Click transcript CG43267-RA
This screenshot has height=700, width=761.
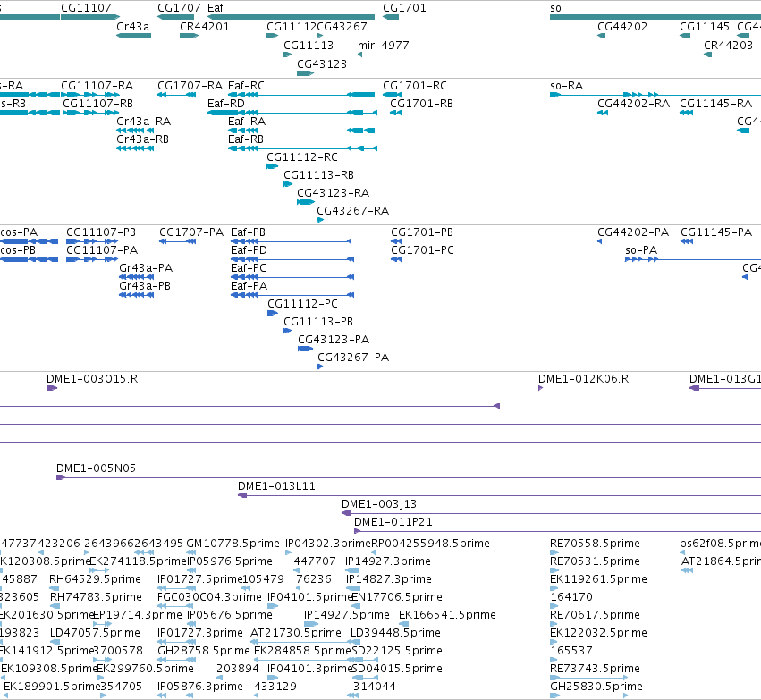click(353, 211)
